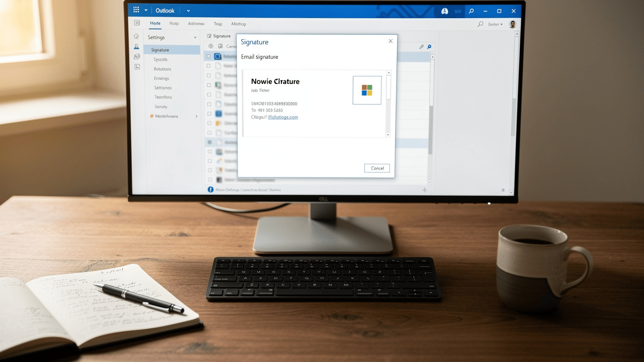
Task: Click the signature box scroll-up arrow
Action: pos(388,73)
